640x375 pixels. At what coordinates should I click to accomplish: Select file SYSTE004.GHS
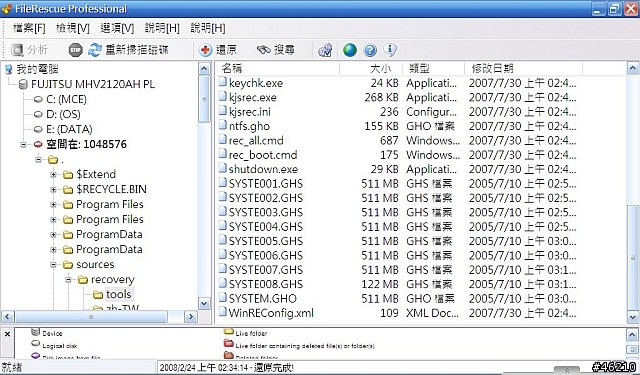coord(266,227)
